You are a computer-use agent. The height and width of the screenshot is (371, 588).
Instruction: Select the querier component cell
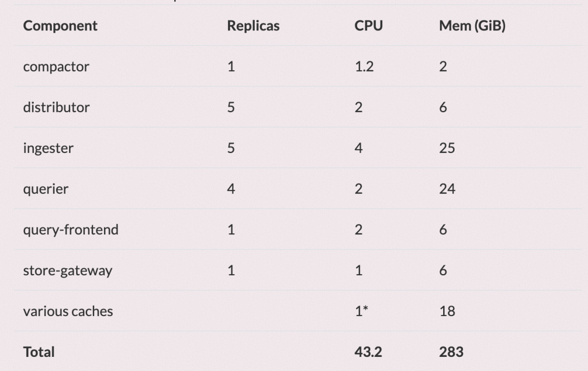pos(46,189)
